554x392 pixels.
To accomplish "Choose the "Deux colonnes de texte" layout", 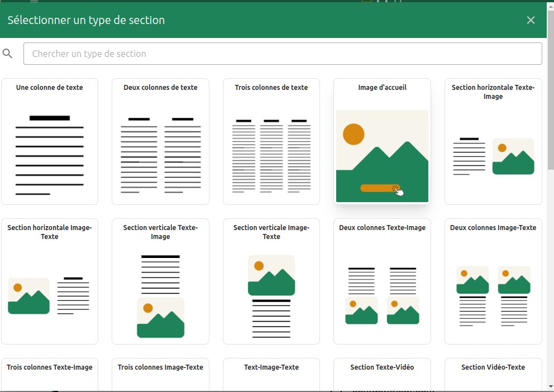I will click(x=160, y=141).
